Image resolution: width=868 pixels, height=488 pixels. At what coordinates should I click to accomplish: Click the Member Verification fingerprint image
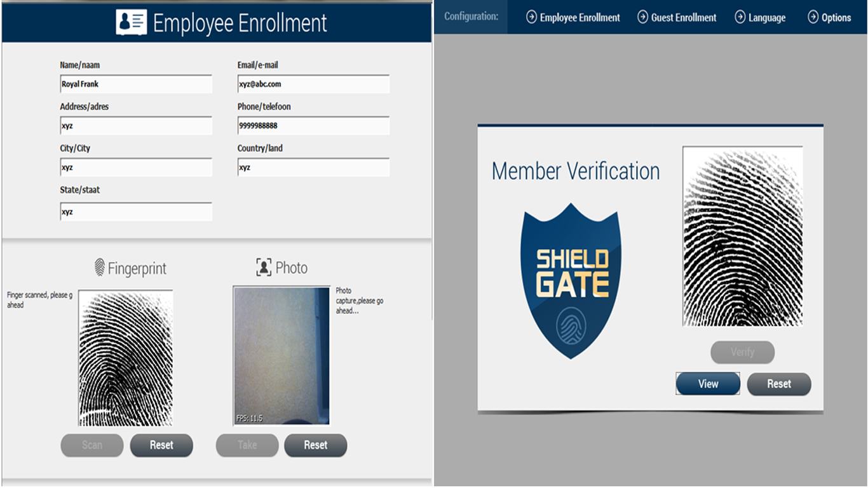[x=743, y=236]
